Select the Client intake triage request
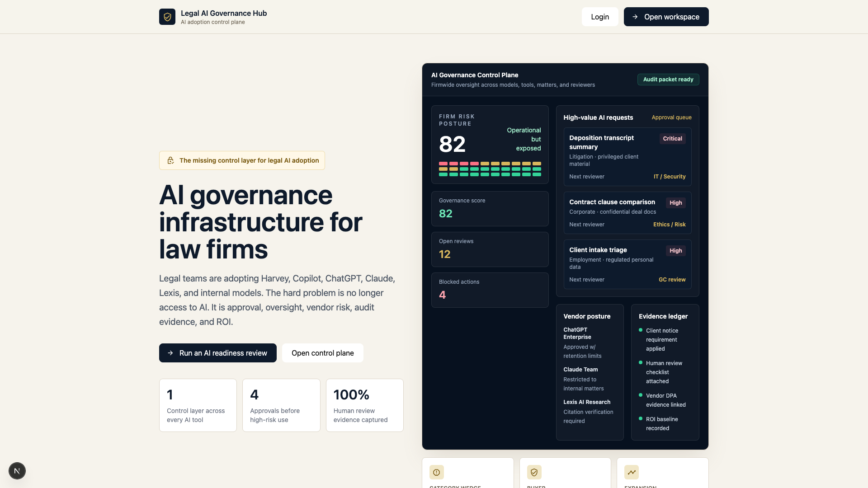Viewport: 868px width, 488px height. (627, 264)
